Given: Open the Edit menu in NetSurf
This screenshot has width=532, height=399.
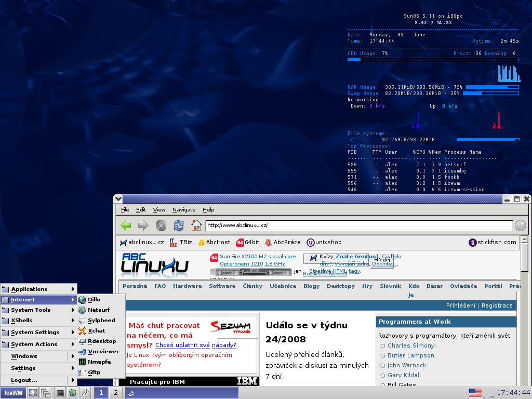Looking at the screenshot, I should click(141, 210).
